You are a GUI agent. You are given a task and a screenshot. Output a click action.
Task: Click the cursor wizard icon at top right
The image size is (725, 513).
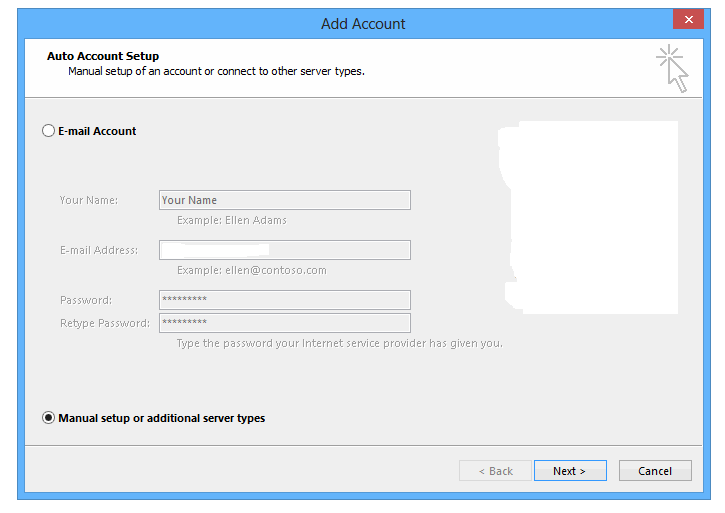coord(672,68)
